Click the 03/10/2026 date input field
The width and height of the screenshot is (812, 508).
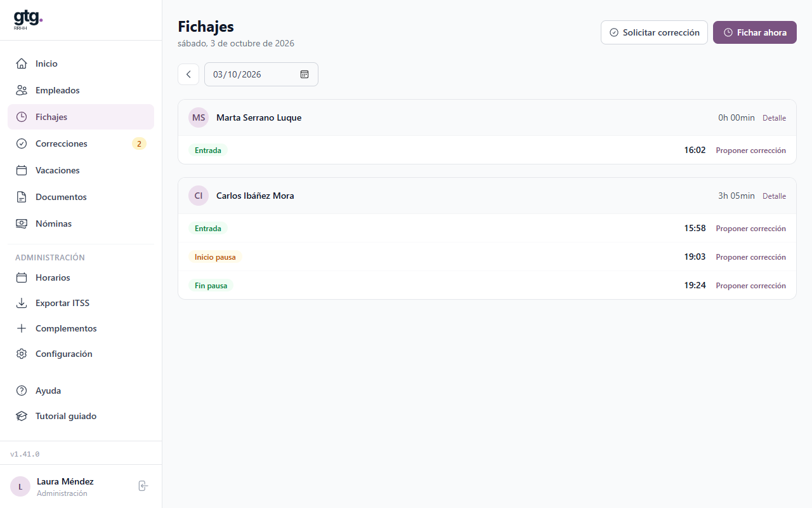point(261,74)
